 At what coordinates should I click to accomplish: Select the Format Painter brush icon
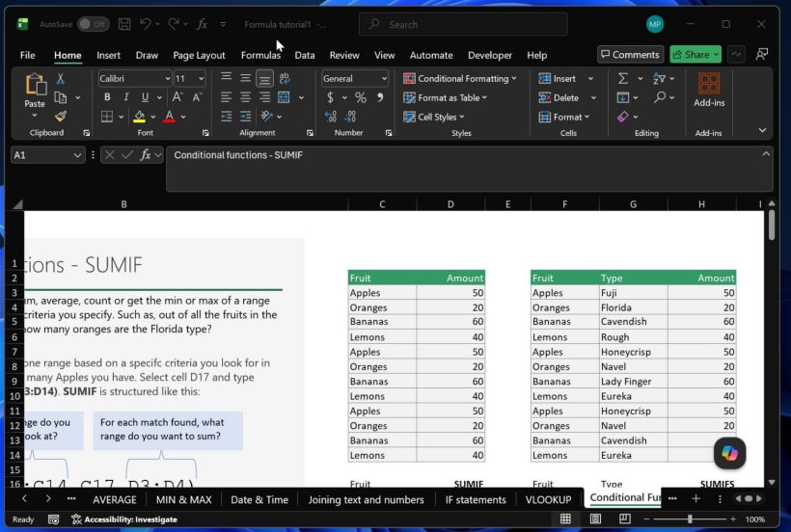pyautogui.click(x=61, y=117)
